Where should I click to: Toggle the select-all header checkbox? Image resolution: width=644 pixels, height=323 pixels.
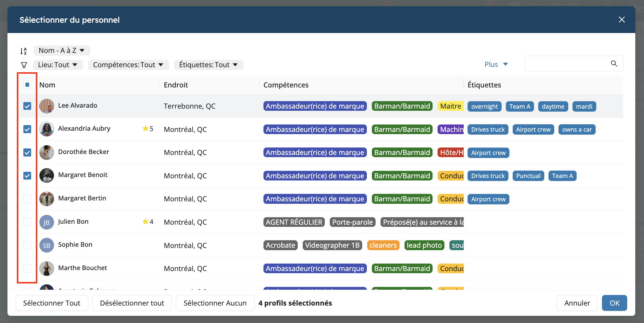[x=27, y=85]
